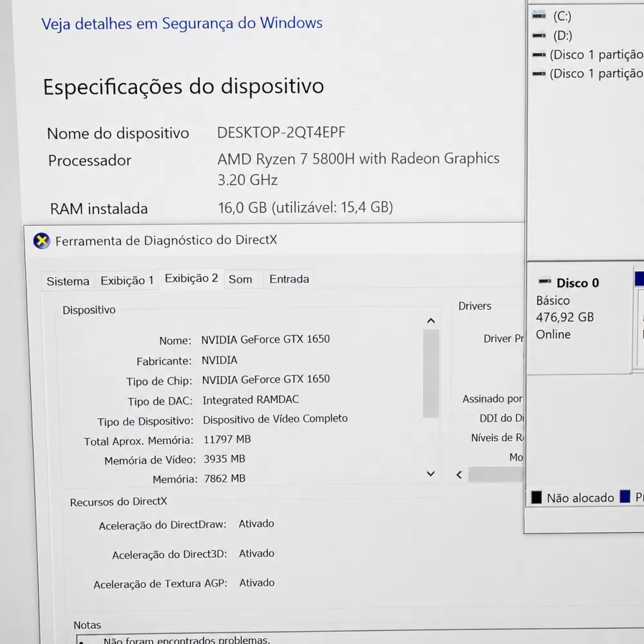Switch to the Sistema tab

pyautogui.click(x=68, y=281)
